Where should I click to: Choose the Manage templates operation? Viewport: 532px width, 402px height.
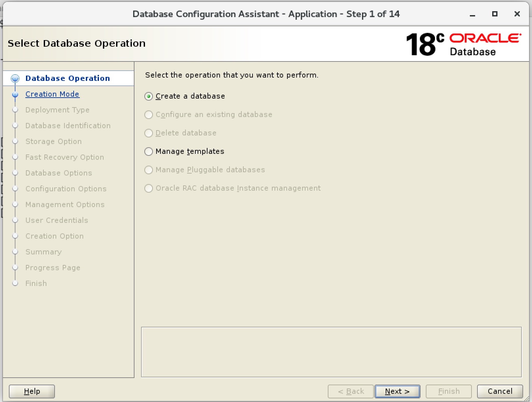pos(149,152)
